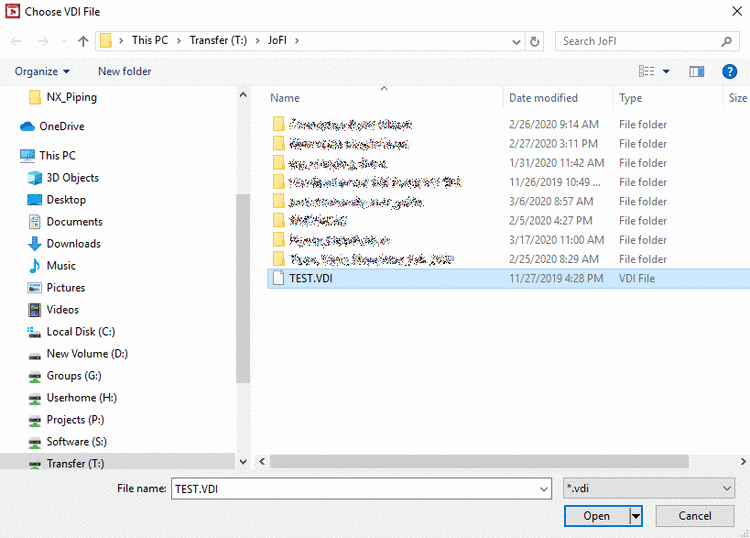
Task: Open the Open button's split dropdown arrow
Action: [x=636, y=516]
